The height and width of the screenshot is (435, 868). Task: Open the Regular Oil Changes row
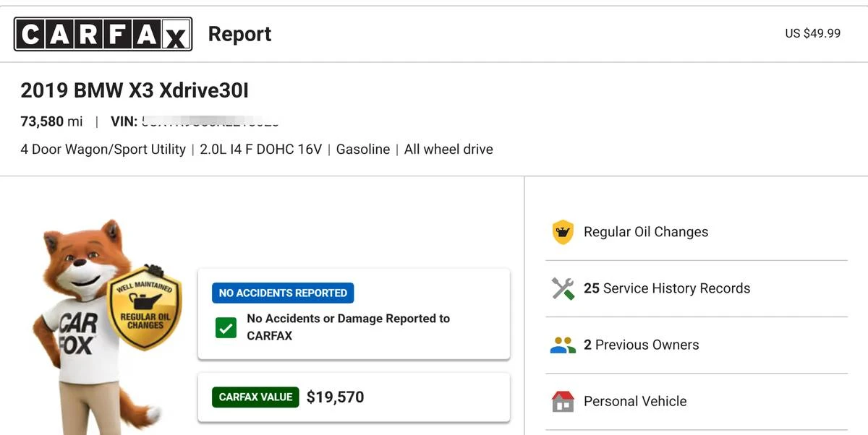696,232
